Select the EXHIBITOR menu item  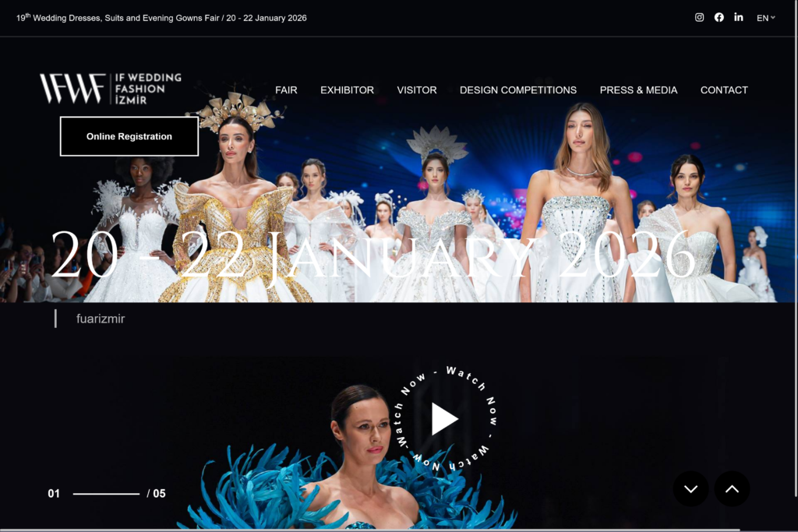[x=347, y=90]
